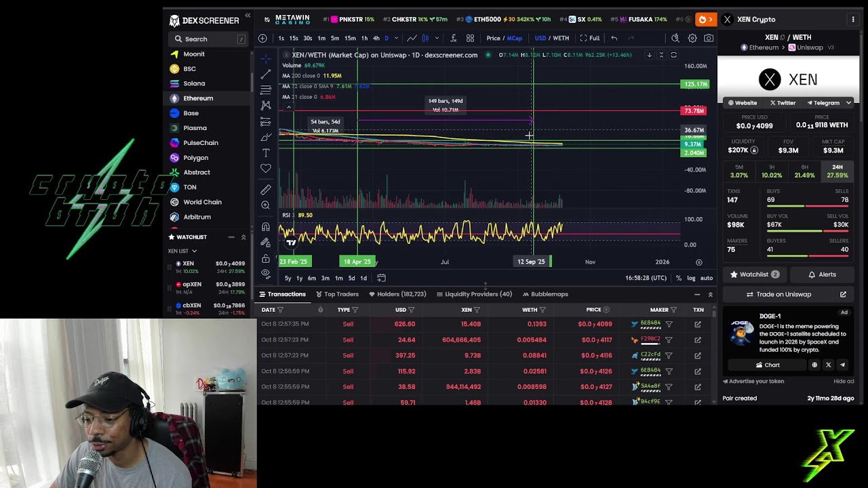Click the 125.17M green price level label
Screen dimensions: 868x488
[x=696, y=84]
